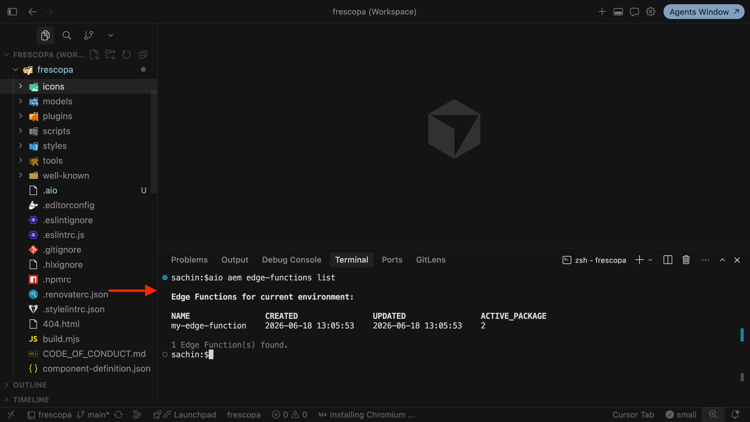
Task: Open the settings gear icon
Action: pyautogui.click(x=651, y=11)
